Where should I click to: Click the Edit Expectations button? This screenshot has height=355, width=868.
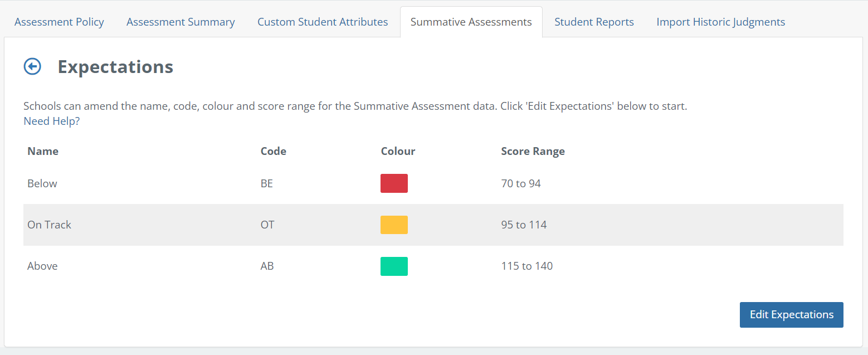click(x=791, y=315)
